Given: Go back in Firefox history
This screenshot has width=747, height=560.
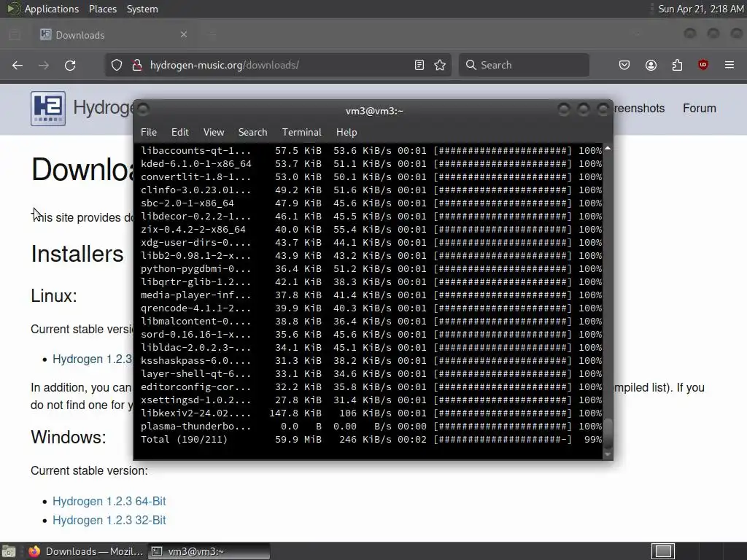Looking at the screenshot, I should (18, 65).
